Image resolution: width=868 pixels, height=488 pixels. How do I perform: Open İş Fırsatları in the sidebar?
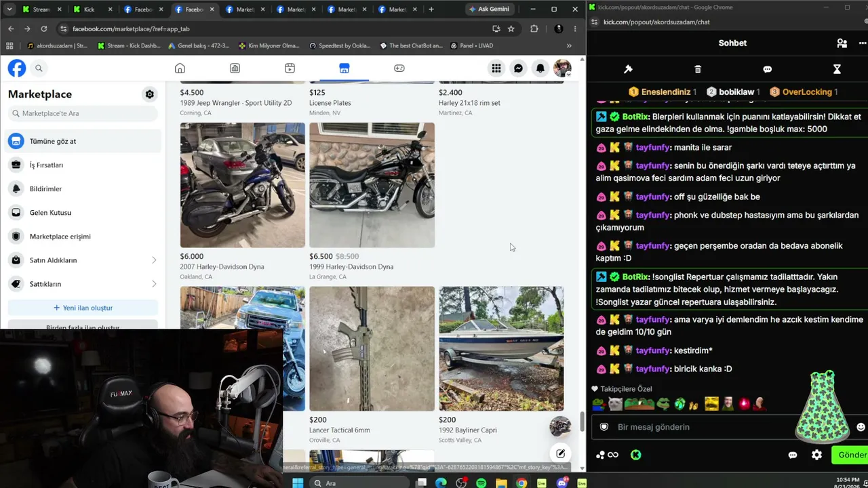click(x=84, y=165)
